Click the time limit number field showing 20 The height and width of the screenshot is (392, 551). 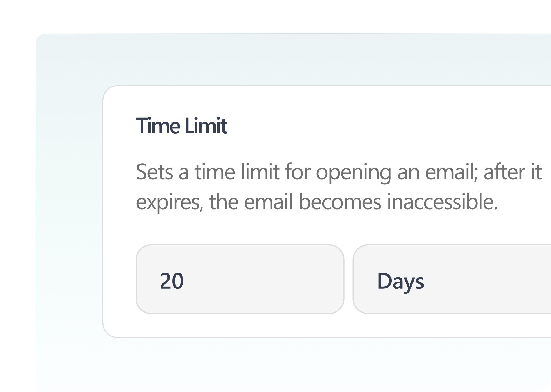click(239, 279)
